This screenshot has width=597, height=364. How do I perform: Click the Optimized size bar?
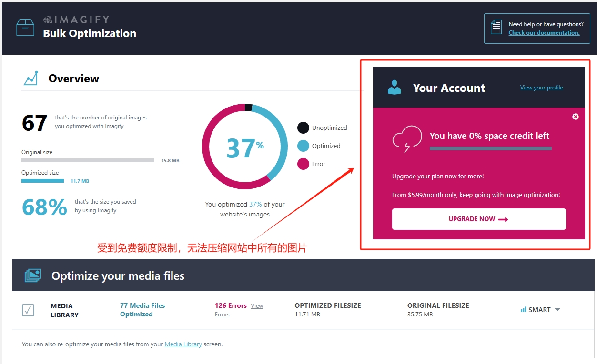[42, 181]
